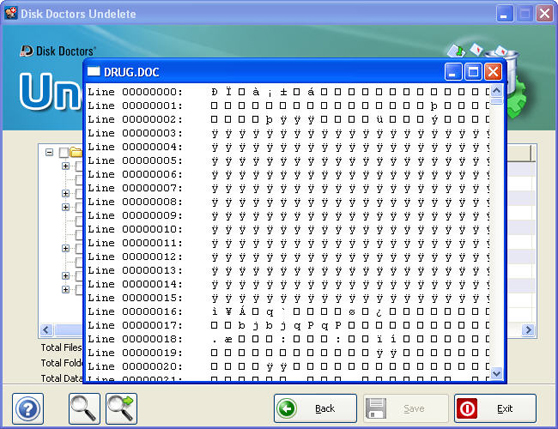Click the grayed-out Save button
Screen dimensions: 558x429
(x=405, y=408)
